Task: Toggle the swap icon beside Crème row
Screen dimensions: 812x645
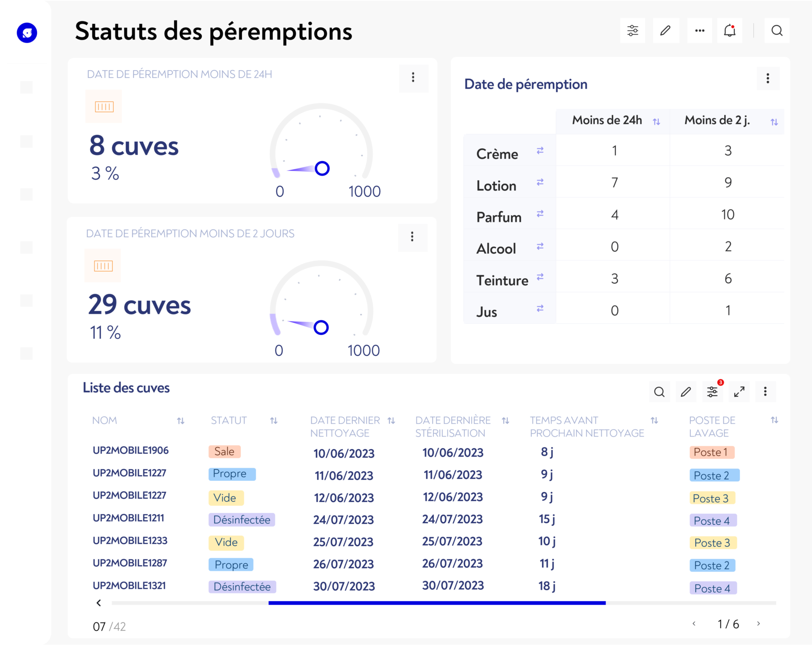Action: click(x=540, y=151)
